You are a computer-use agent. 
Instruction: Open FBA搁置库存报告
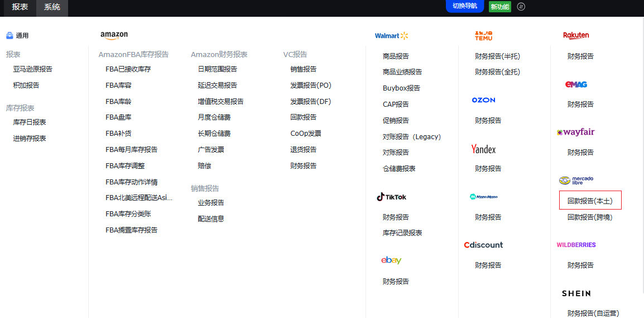pyautogui.click(x=132, y=230)
